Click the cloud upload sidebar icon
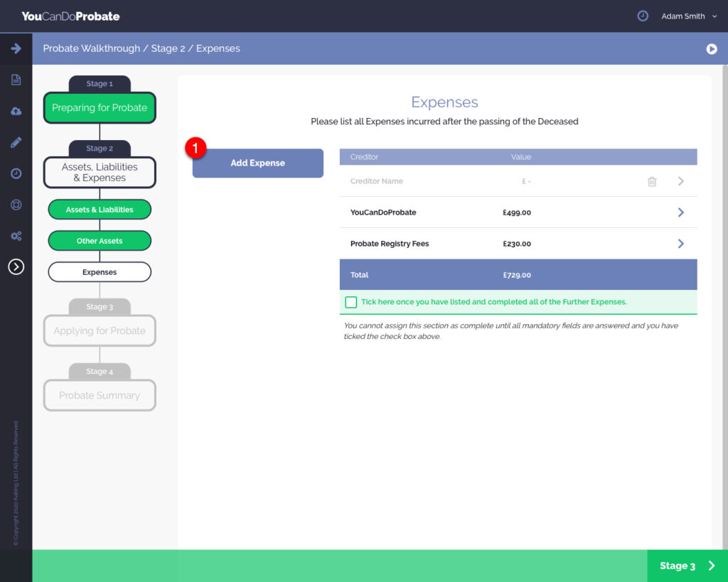This screenshot has width=728, height=582. tap(16, 111)
